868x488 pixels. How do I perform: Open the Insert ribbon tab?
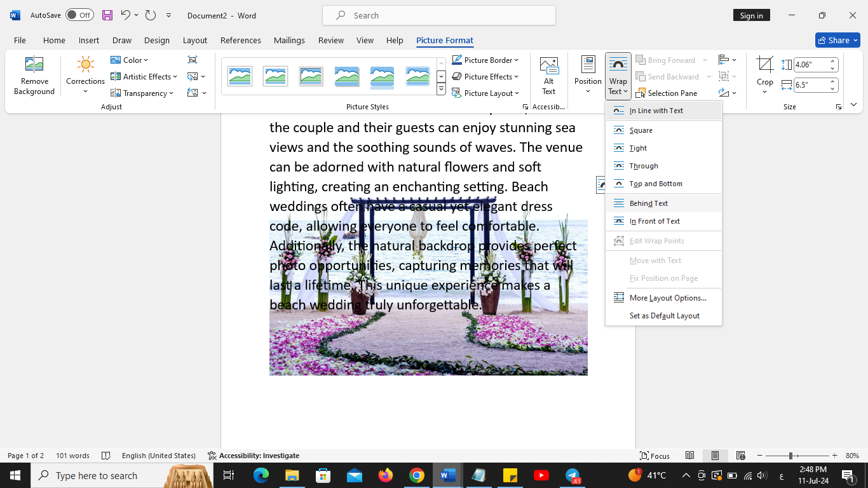89,40
